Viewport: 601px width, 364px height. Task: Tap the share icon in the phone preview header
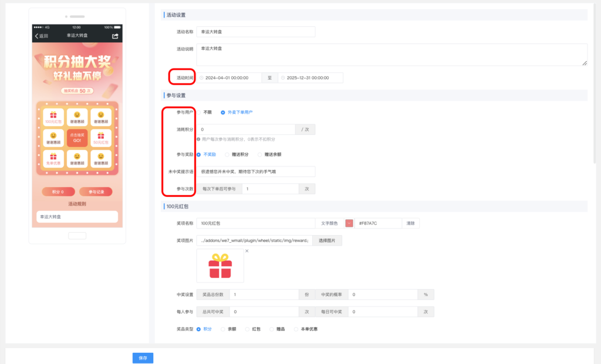click(115, 35)
